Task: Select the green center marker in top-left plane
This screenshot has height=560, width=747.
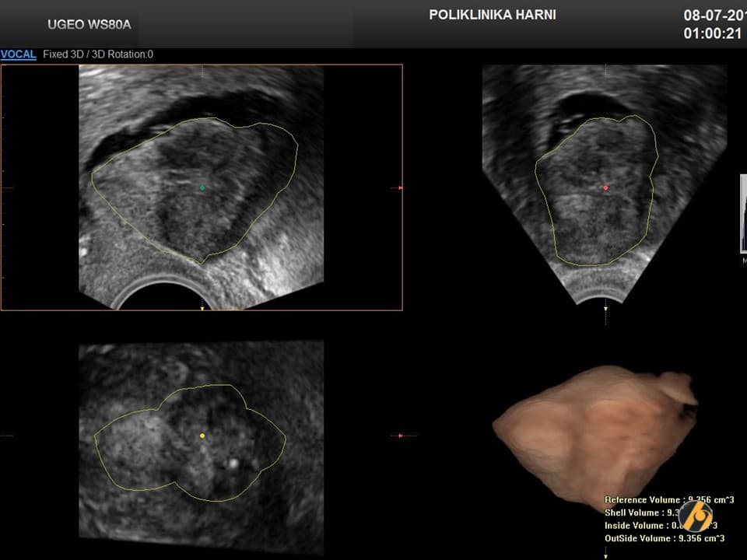Action: [202, 187]
